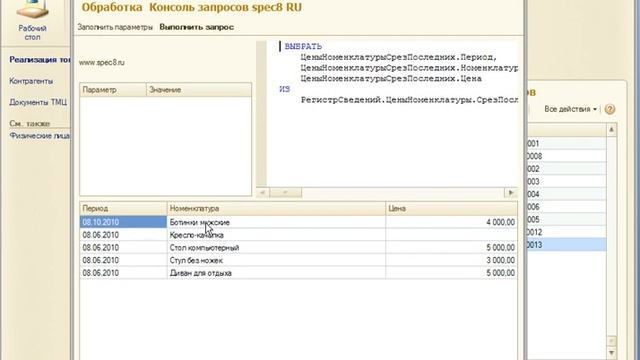Click Выполнить запрос command
Image resolution: width=640 pixels, height=360 pixels.
click(196, 27)
